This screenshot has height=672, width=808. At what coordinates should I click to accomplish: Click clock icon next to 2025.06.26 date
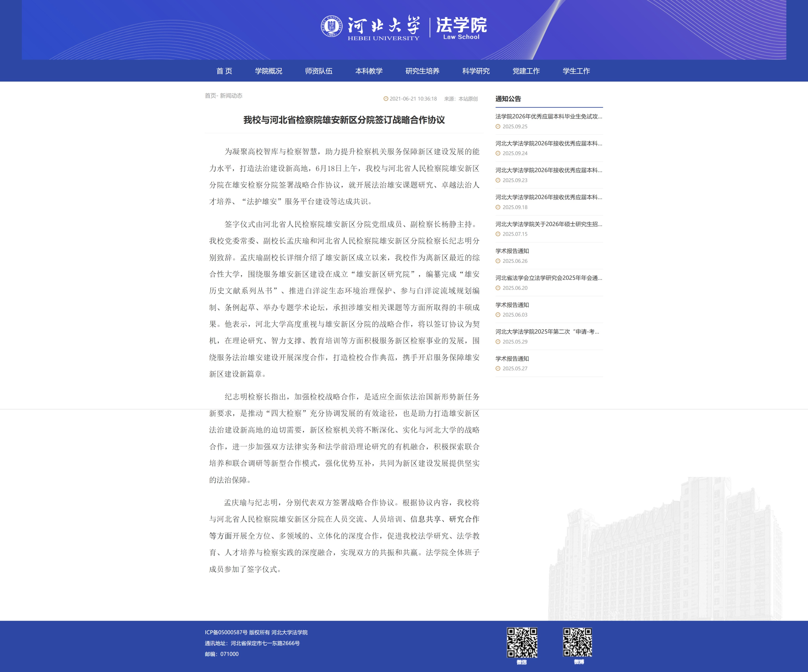[498, 261]
